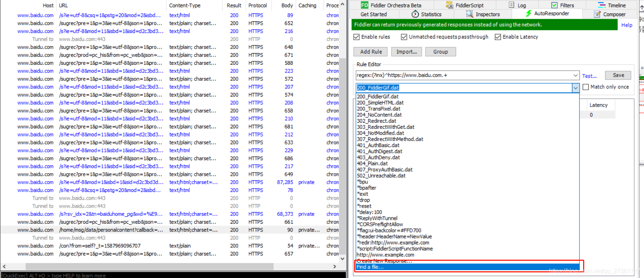Click the Caching column header

point(309,5)
